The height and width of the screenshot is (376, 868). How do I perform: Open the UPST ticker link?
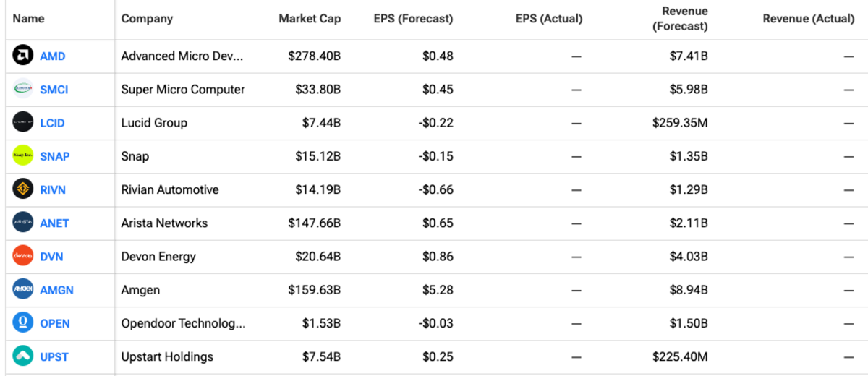(54, 357)
